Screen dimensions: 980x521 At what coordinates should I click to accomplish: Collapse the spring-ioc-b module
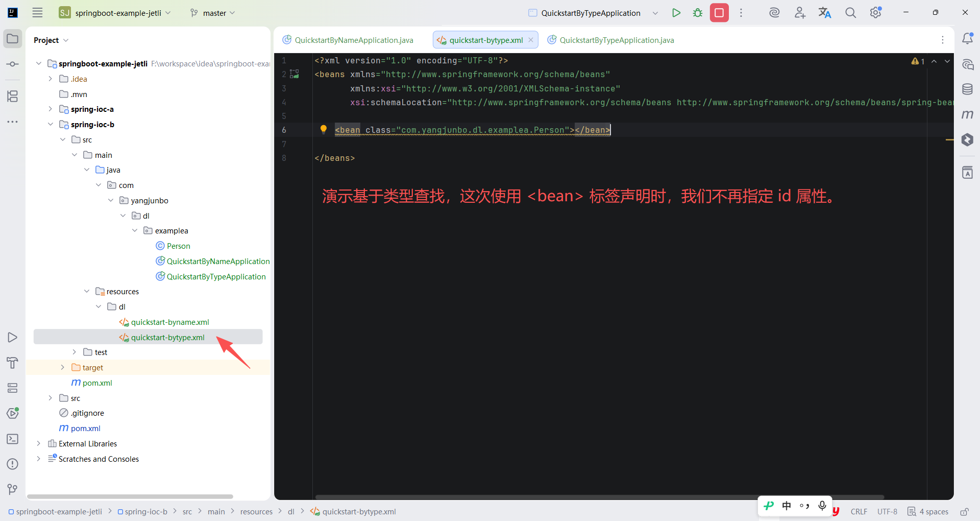pos(50,124)
